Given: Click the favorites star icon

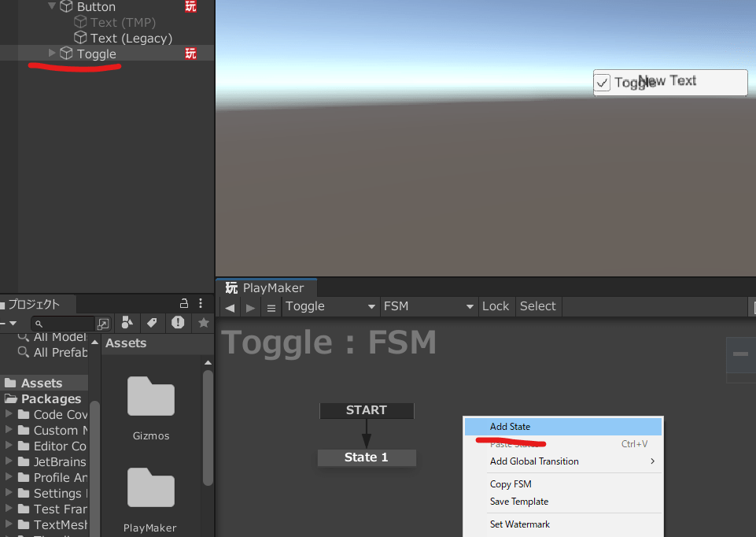Looking at the screenshot, I should click(203, 323).
